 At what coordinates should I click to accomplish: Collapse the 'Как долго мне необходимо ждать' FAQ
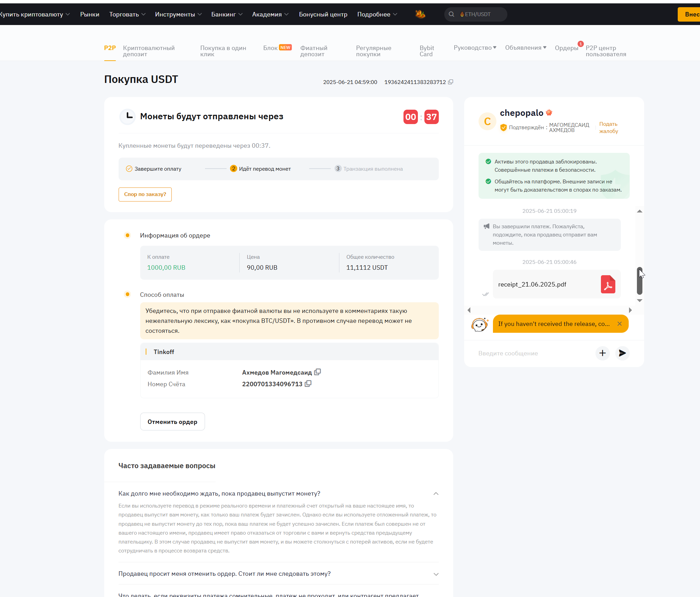tap(436, 494)
